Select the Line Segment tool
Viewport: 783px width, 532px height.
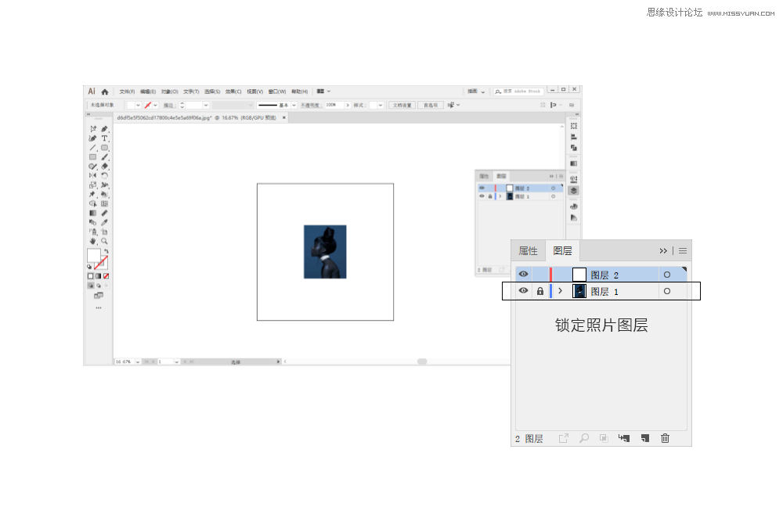[92, 148]
